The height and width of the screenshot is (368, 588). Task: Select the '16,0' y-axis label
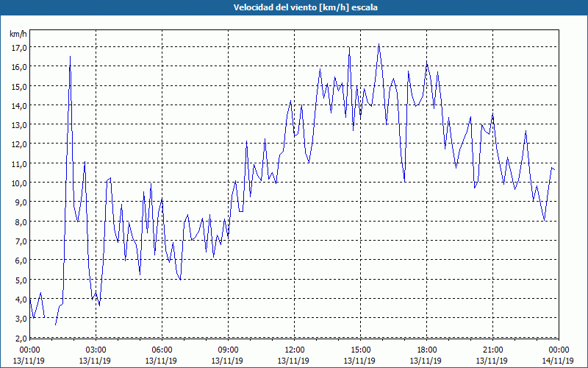(x=19, y=67)
